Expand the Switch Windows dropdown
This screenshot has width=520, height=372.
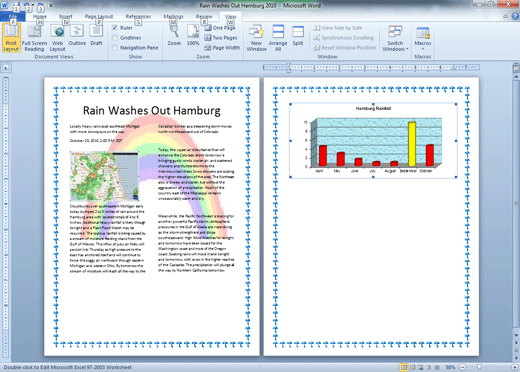click(395, 38)
